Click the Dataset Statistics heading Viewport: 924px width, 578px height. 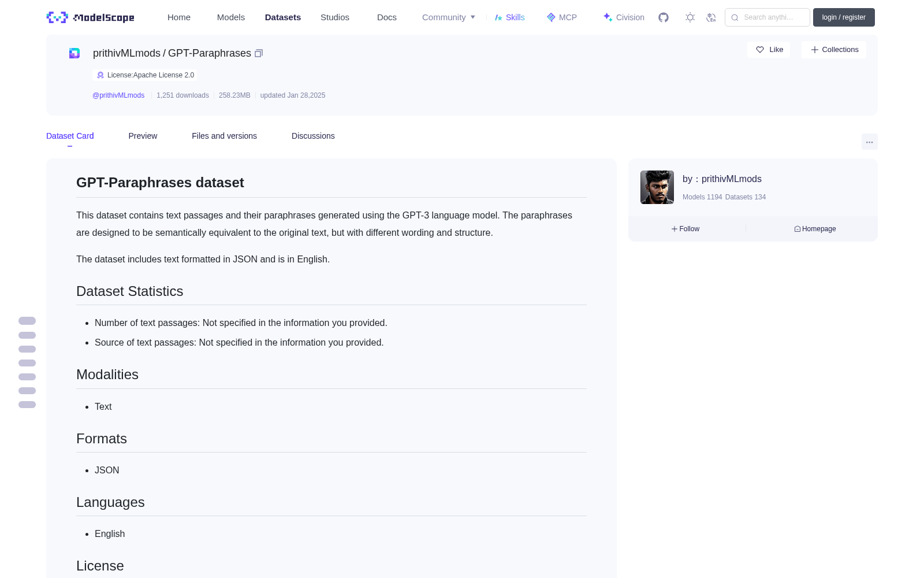point(130,291)
